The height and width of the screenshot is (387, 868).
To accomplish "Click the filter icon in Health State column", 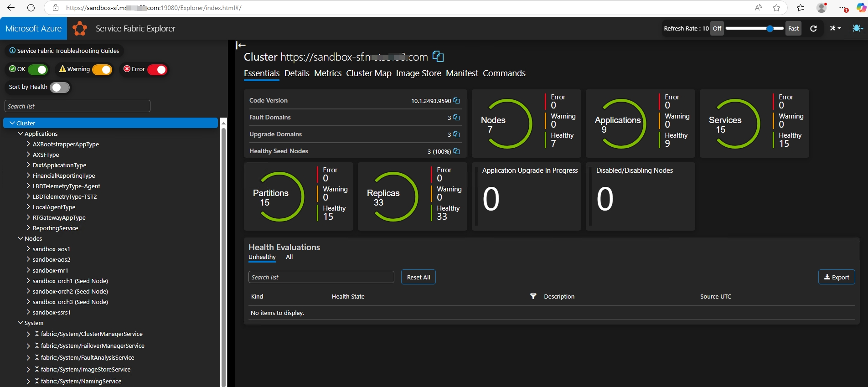I will [533, 296].
